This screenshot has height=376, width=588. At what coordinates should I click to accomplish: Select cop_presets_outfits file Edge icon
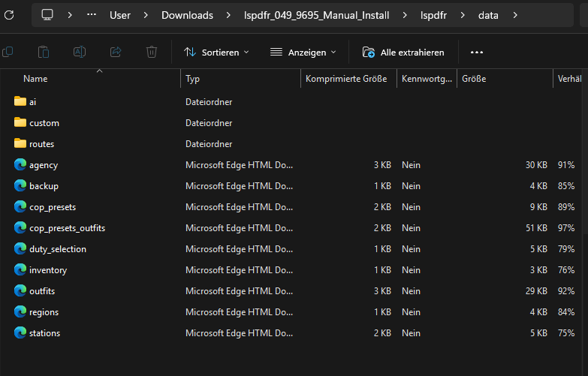tap(20, 227)
